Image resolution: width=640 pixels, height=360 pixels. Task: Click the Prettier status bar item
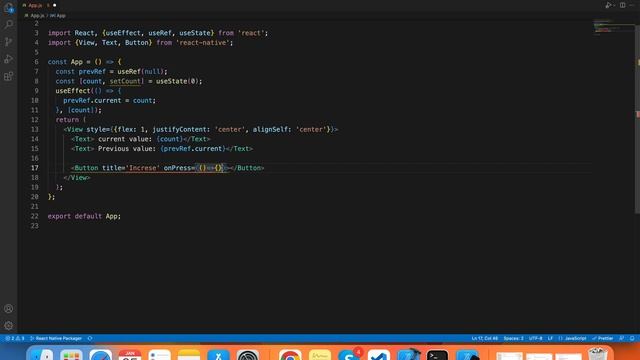click(x=603, y=338)
